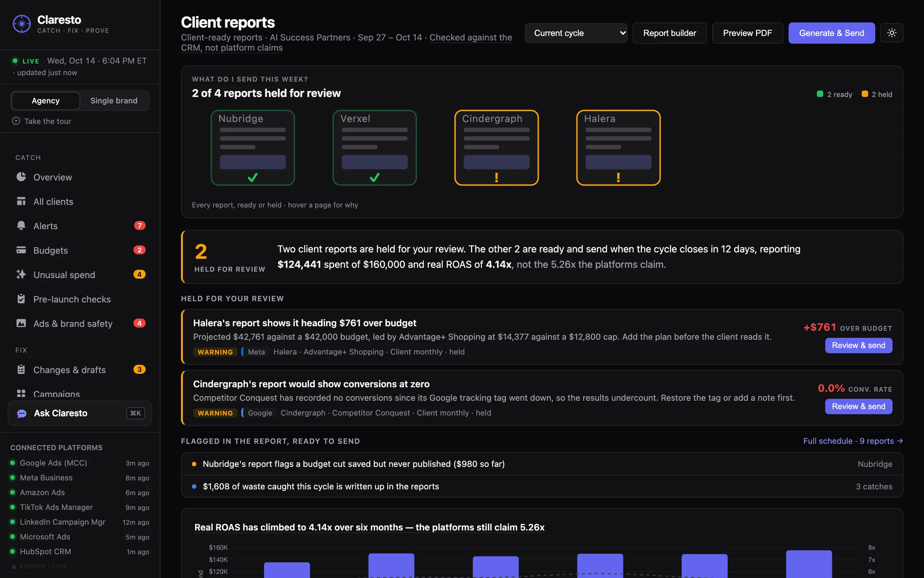Open the held Halera report thumbnail
The height and width of the screenshot is (578, 924).
tap(618, 148)
